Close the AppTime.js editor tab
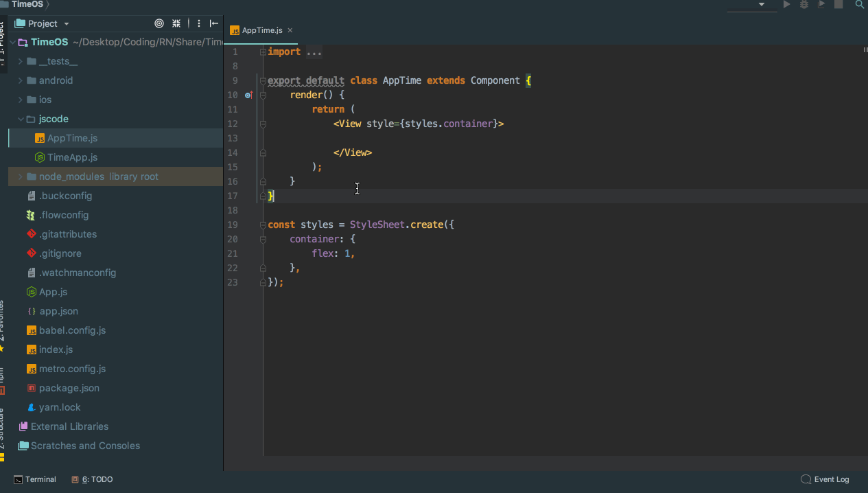 (x=290, y=30)
